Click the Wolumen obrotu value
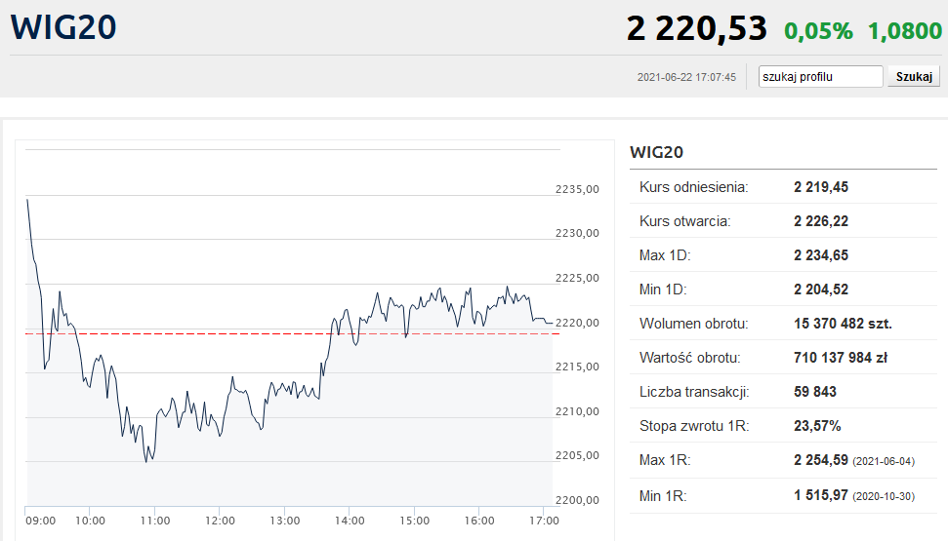The image size is (948, 541). (x=842, y=324)
